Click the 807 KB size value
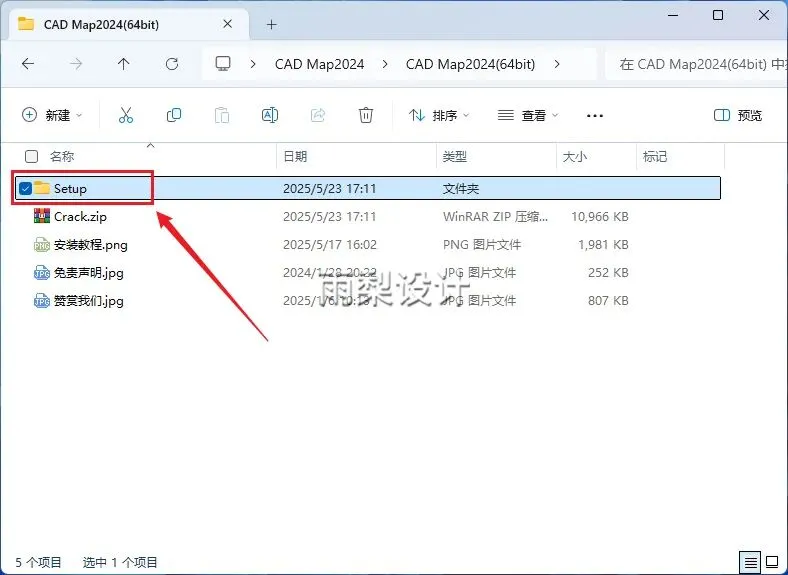Screen dimensions: 788x575 (x=608, y=301)
